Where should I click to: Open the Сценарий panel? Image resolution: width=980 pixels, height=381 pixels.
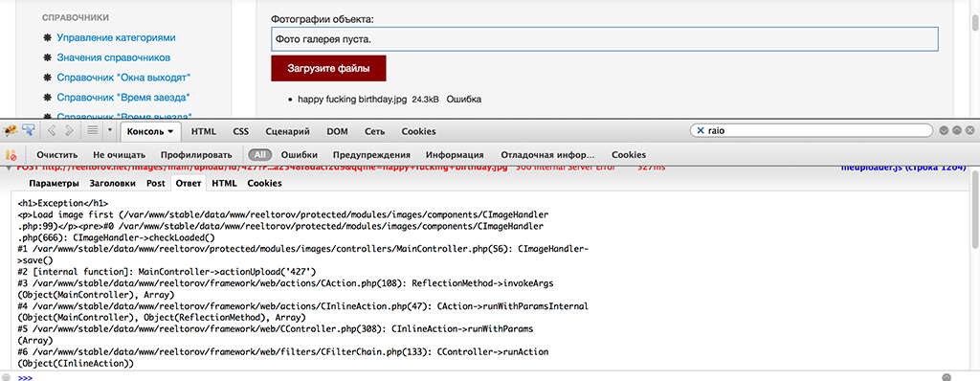pyautogui.click(x=287, y=131)
